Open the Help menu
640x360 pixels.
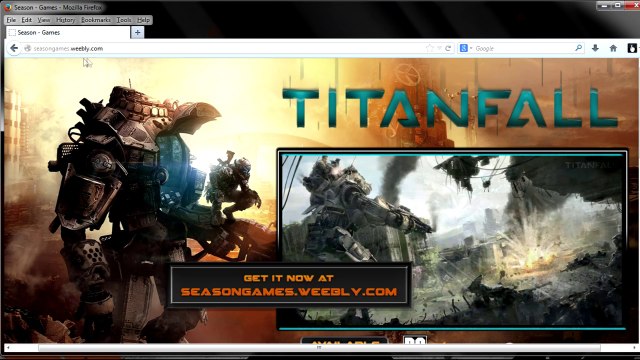click(x=143, y=20)
